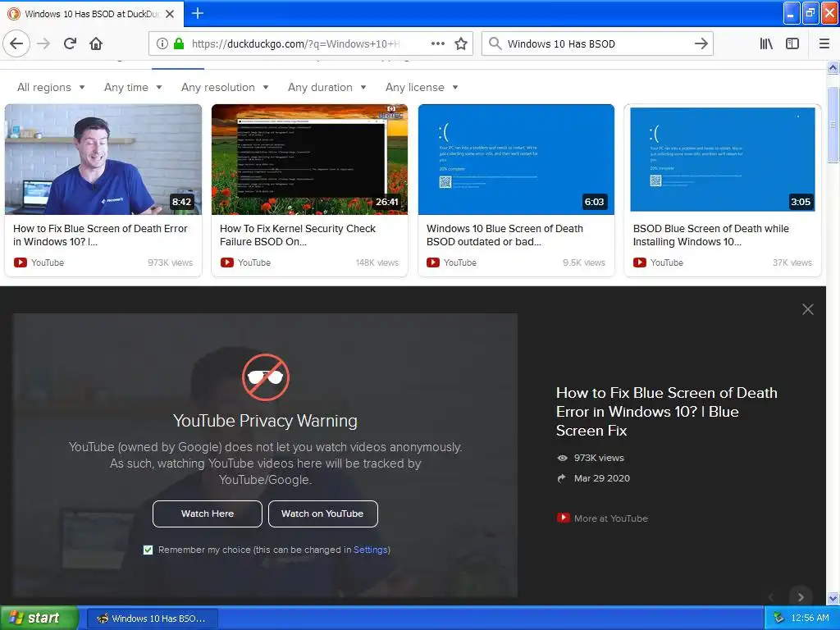This screenshot has width=840, height=630.
Task: Toggle the sidebar view icon
Action: 792,44
